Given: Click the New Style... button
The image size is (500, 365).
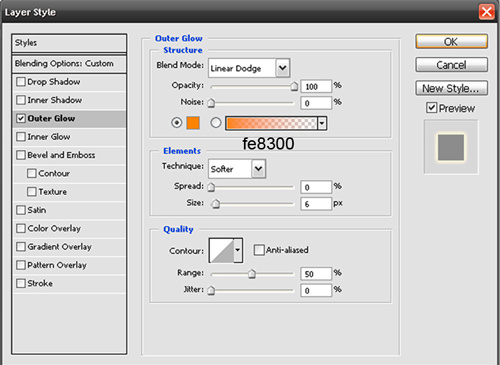Looking at the screenshot, I should (451, 88).
